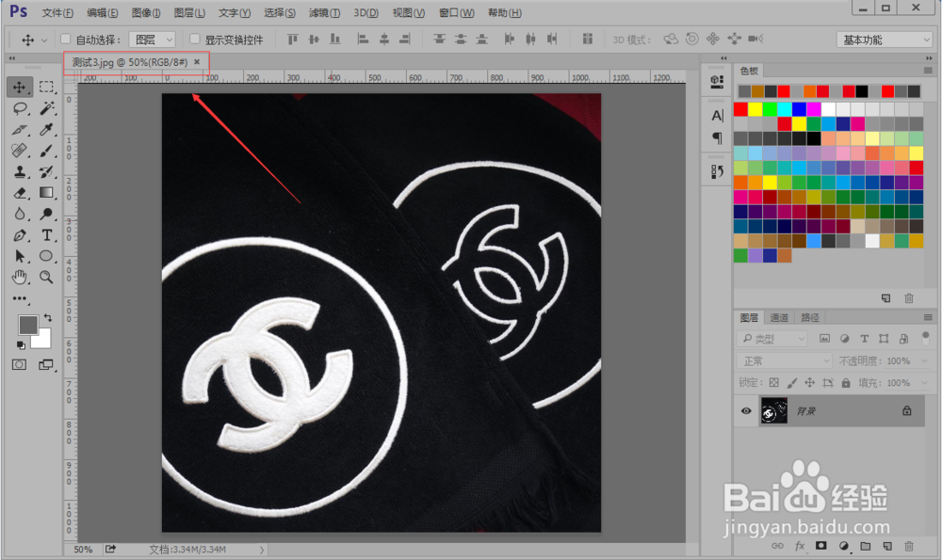Delete swatch using trash icon
This screenshot has width=942, height=560.
pyautogui.click(x=909, y=298)
